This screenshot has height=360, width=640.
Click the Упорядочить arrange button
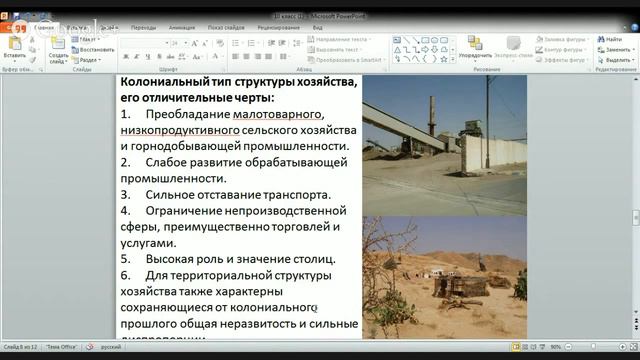(x=475, y=48)
